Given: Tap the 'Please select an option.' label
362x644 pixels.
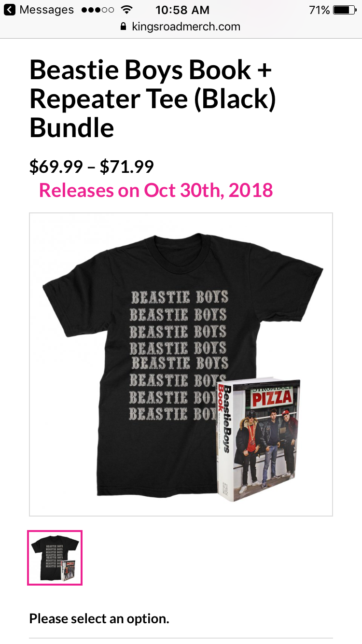Looking at the screenshot, I should [x=99, y=619].
